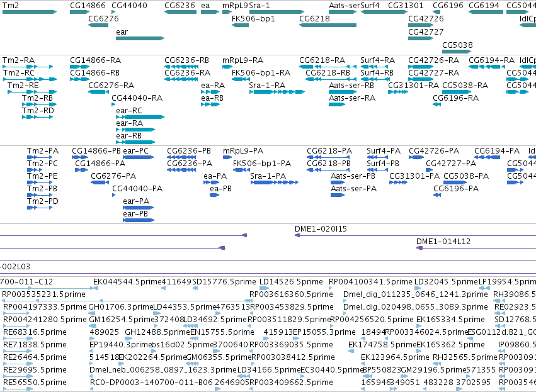Click the CG31301-RA transcript label

click(413, 86)
